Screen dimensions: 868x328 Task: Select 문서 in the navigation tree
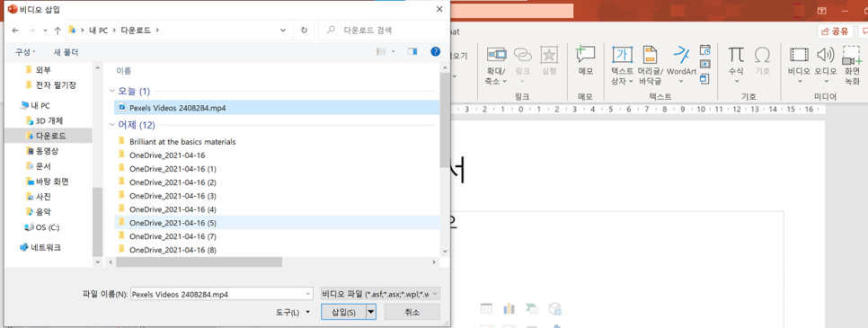(x=39, y=166)
